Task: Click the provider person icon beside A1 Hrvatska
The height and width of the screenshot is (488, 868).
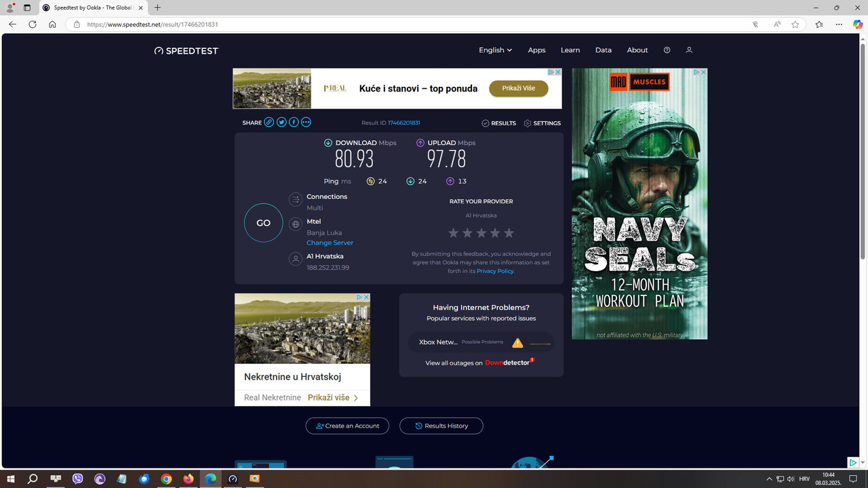Action: point(295,259)
